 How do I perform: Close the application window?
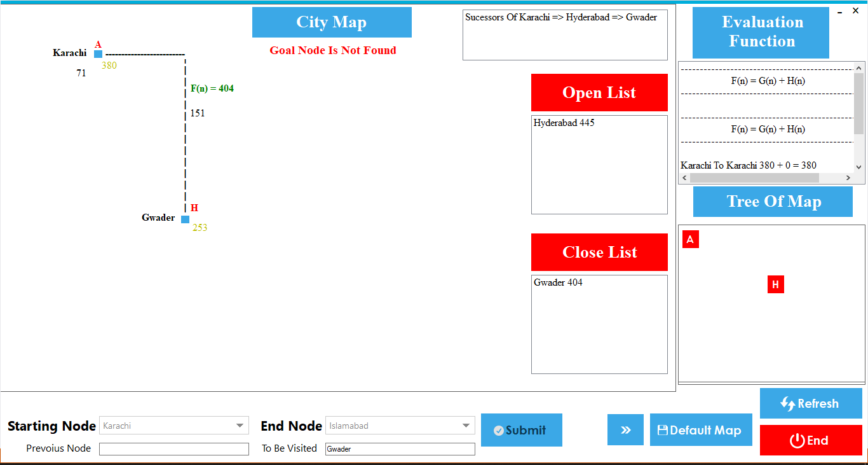coord(855,11)
